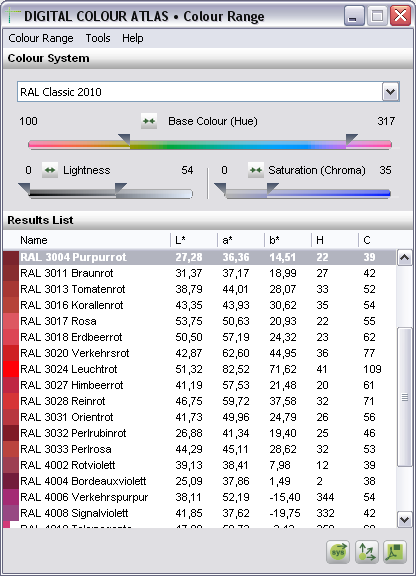The height and width of the screenshot is (576, 416).
Task: Click results list scroll up arrow
Action: click(x=405, y=258)
